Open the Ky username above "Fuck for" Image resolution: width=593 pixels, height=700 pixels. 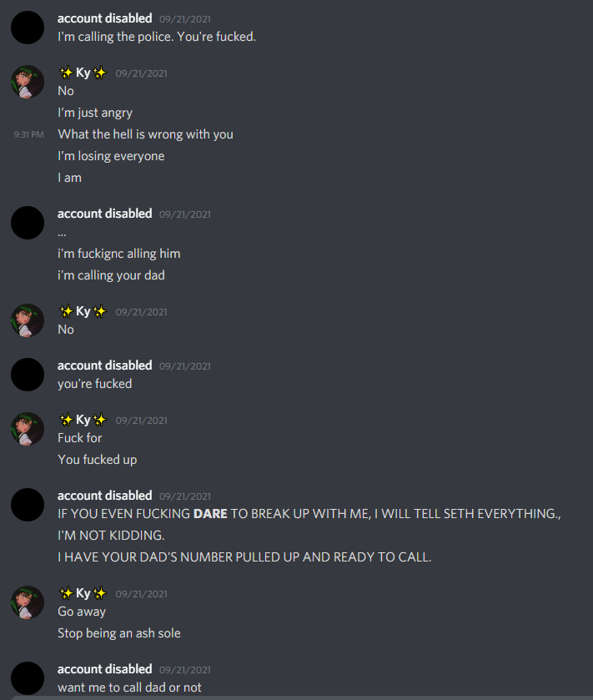coord(83,420)
